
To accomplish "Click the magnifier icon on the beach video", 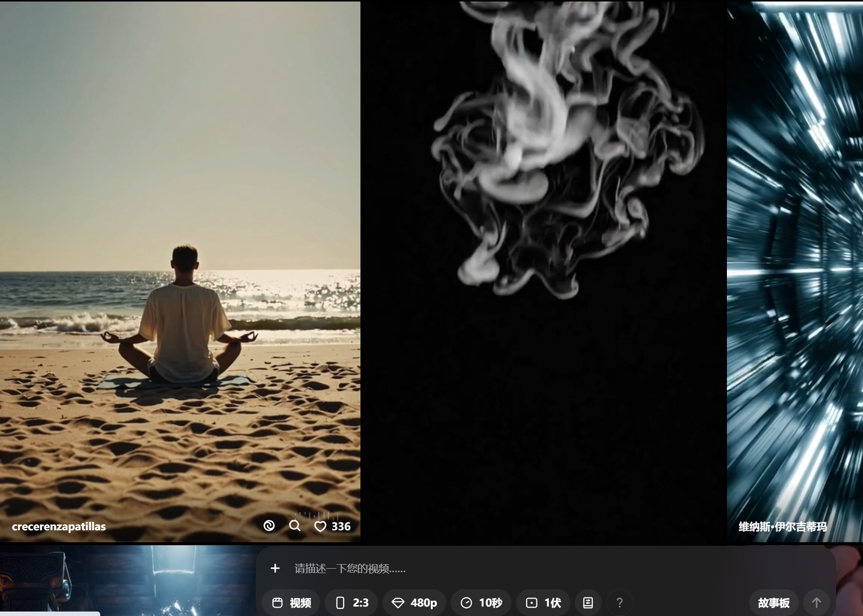I will (x=295, y=526).
